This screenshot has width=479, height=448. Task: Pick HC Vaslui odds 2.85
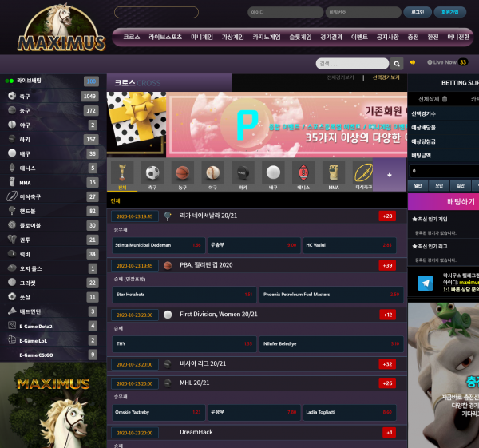click(x=350, y=245)
